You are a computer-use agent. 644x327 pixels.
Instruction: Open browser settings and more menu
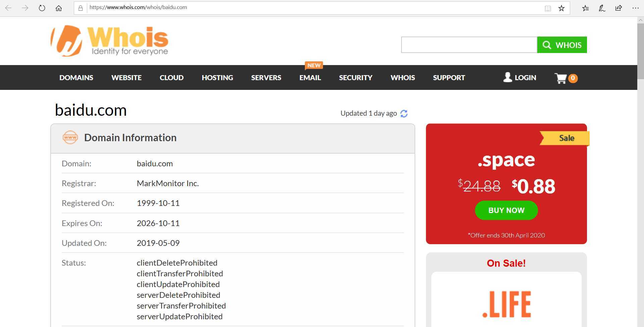[x=635, y=8]
